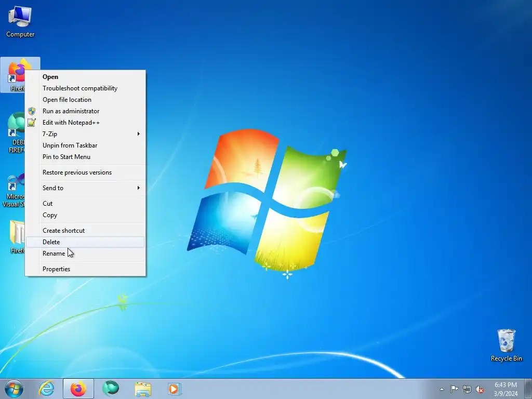Select Create shortcut
The image size is (532, 399).
[x=85, y=231]
